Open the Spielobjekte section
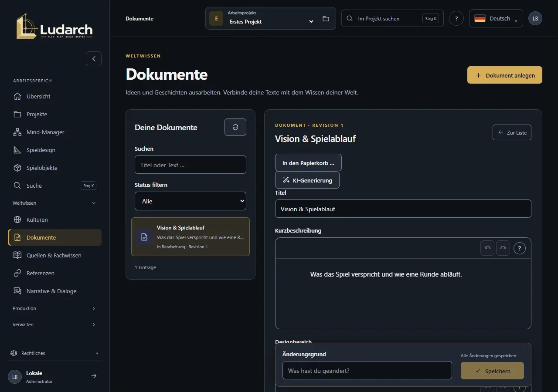The height and width of the screenshot is (392, 558). click(54, 168)
